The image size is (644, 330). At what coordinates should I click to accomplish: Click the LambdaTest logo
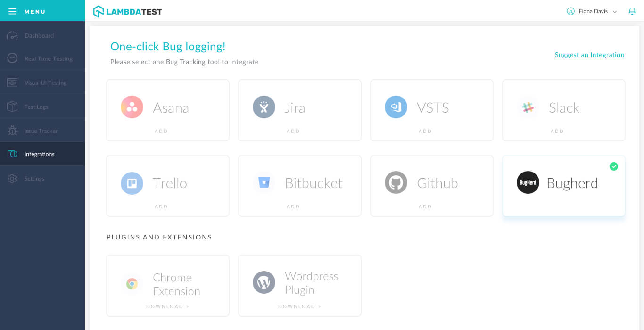(127, 11)
